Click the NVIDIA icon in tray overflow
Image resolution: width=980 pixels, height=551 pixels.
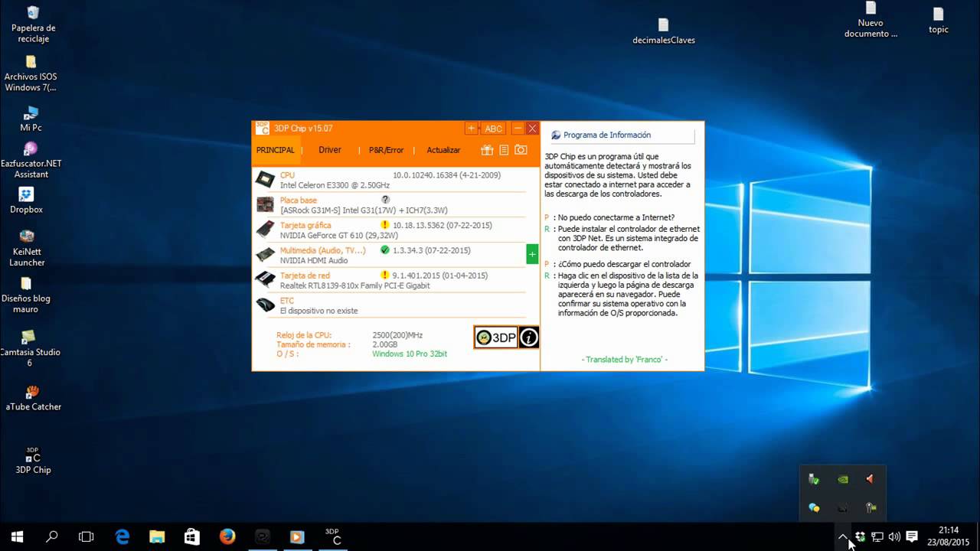pyautogui.click(x=842, y=480)
